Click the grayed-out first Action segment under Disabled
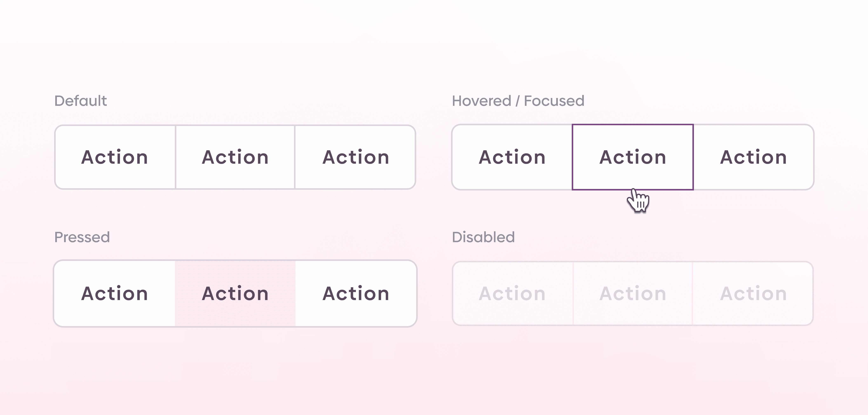The width and height of the screenshot is (868, 415). point(513,293)
